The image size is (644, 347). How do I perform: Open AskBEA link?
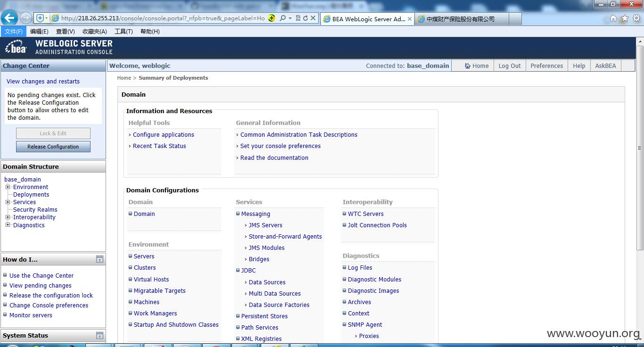[605, 66]
